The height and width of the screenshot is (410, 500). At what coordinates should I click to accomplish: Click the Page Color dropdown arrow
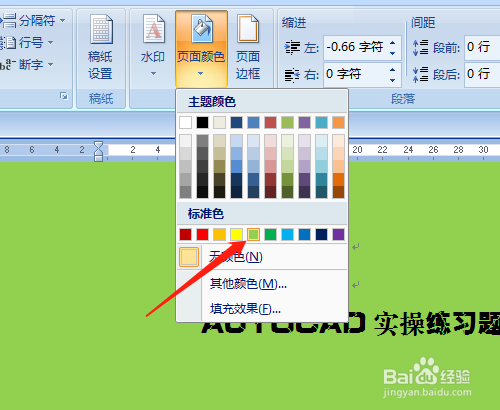(x=200, y=73)
